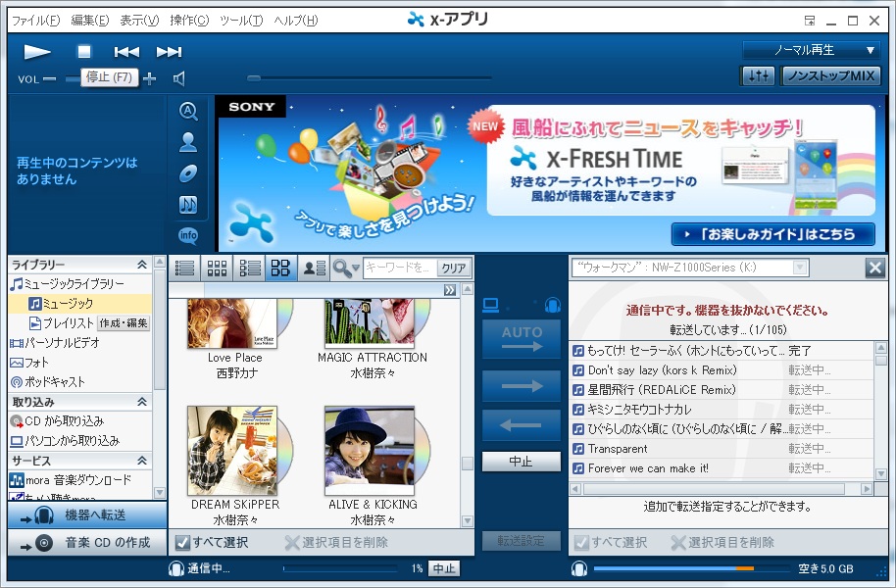This screenshot has width=896, height=588.
Task: Focus the keyword search field
Action: click(x=401, y=268)
